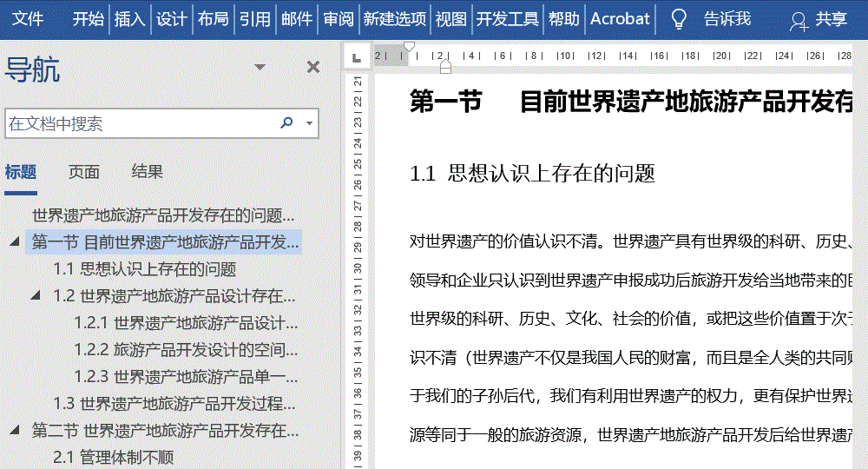Open navigation pane options dropdown arrow
Viewport: 868px width, 469px height.
(x=260, y=67)
